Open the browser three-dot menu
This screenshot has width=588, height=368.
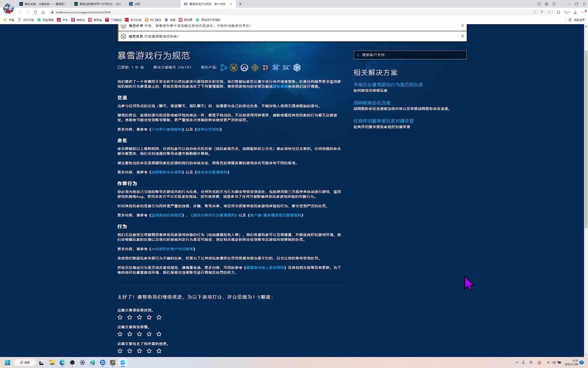[x=583, y=12]
